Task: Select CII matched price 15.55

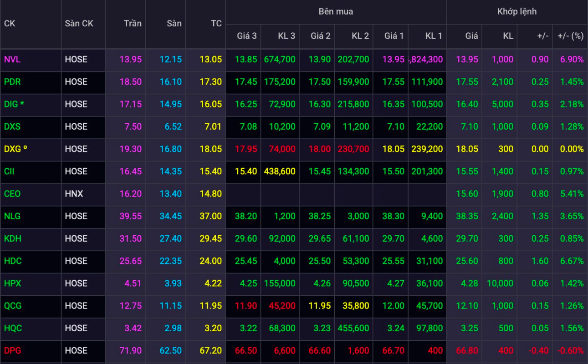Action: [467, 171]
